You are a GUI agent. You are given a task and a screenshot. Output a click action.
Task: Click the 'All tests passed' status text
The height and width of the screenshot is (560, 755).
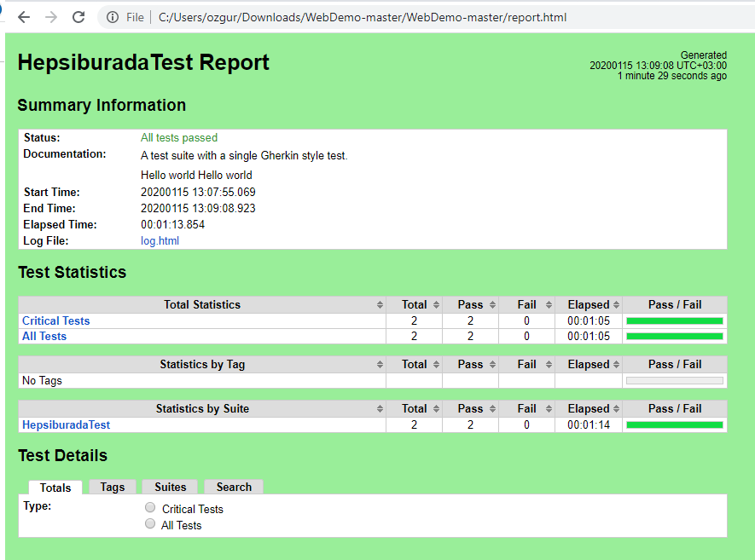(179, 137)
